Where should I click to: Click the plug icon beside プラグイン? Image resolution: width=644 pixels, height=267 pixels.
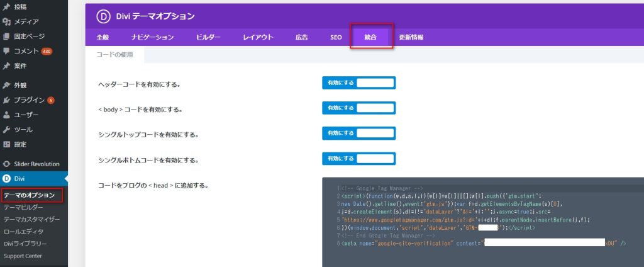(x=6, y=100)
